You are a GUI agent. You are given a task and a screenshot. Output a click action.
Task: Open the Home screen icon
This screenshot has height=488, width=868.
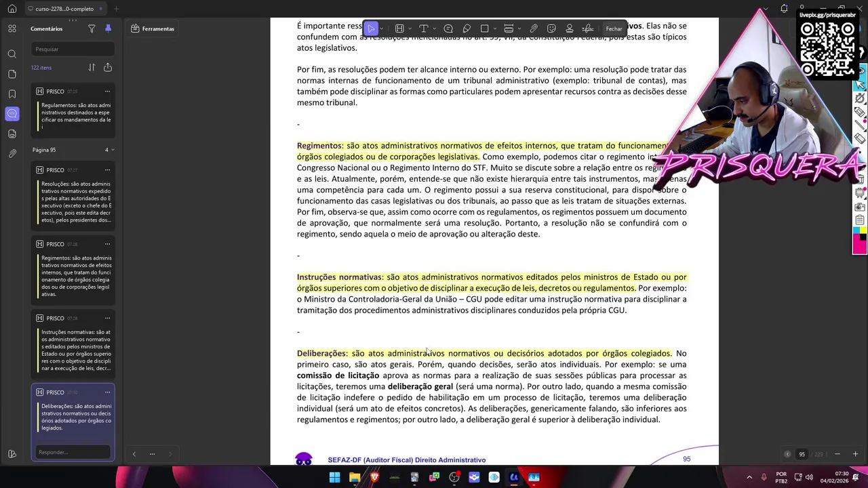(x=12, y=9)
